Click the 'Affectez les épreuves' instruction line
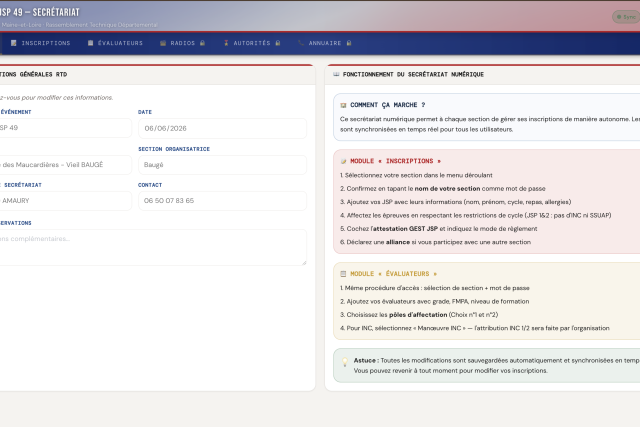 [x=476, y=215]
